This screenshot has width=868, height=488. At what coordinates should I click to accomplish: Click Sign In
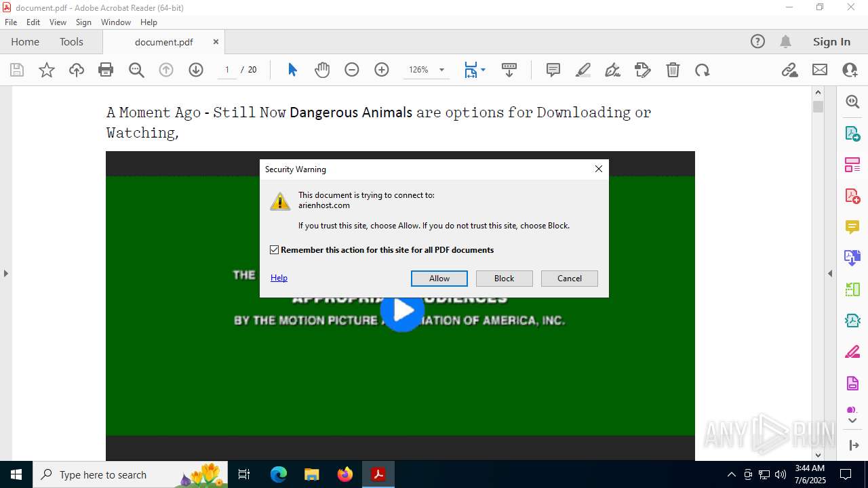tap(831, 41)
